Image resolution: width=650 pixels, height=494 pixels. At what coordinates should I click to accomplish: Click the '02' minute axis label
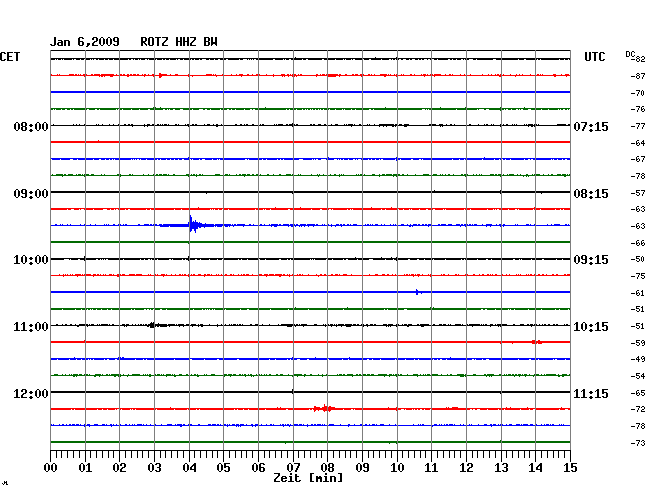(119, 468)
